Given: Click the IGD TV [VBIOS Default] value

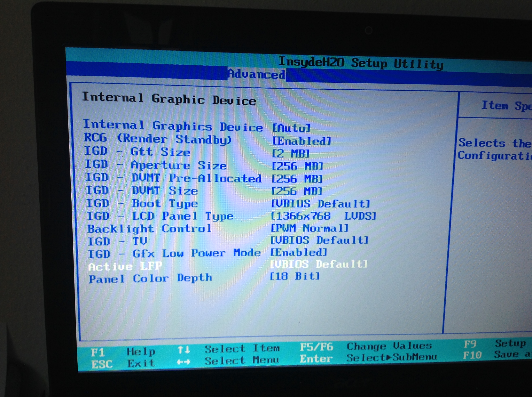Looking at the screenshot, I should coord(319,240).
